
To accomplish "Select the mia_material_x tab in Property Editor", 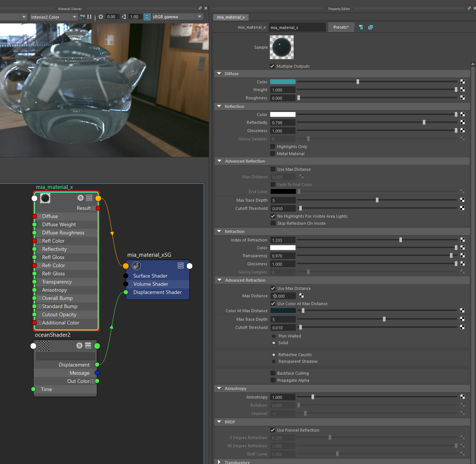I will [230, 17].
